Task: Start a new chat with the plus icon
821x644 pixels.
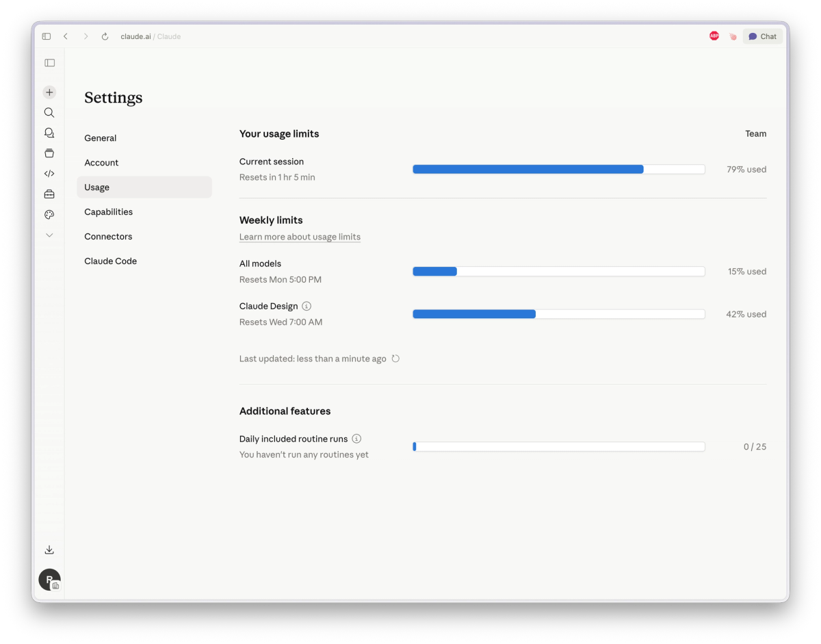Action: [x=49, y=92]
